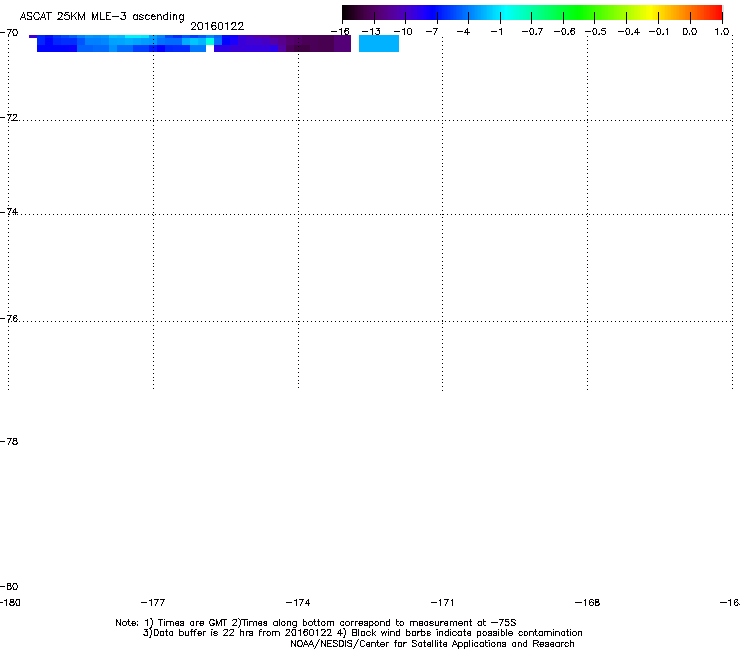Click the 0.0 colorbar tick label
The width and height of the screenshot is (740, 650).
point(690,32)
